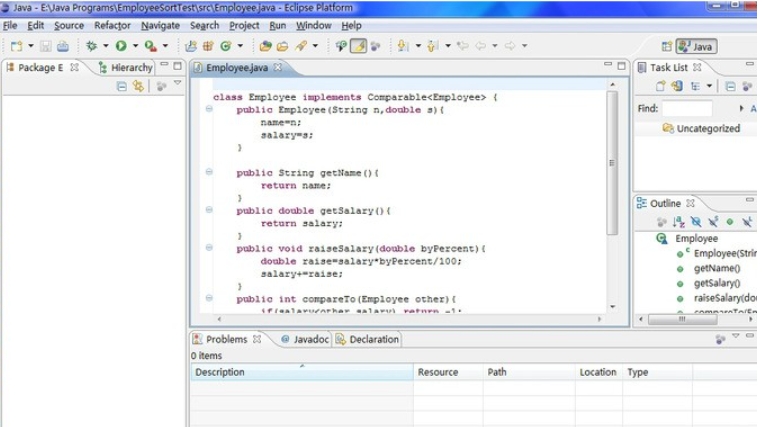Image resolution: width=762 pixels, height=427 pixels.
Task: Toggle Sort alphabetically in Outline
Action: (678, 222)
